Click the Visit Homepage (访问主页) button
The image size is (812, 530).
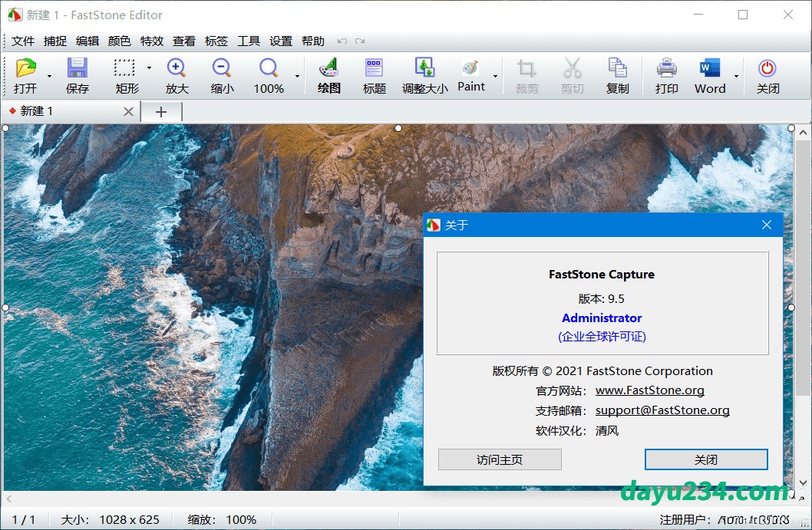(500, 459)
